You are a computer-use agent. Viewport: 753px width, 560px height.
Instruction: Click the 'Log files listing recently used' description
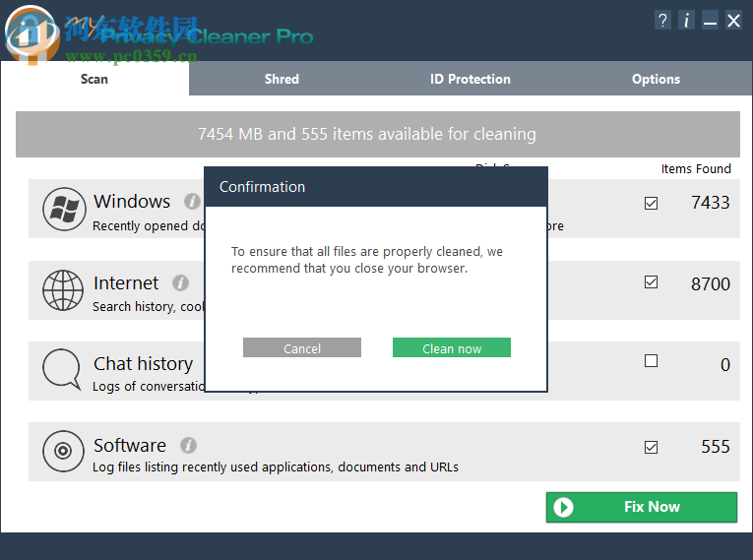tap(276, 467)
